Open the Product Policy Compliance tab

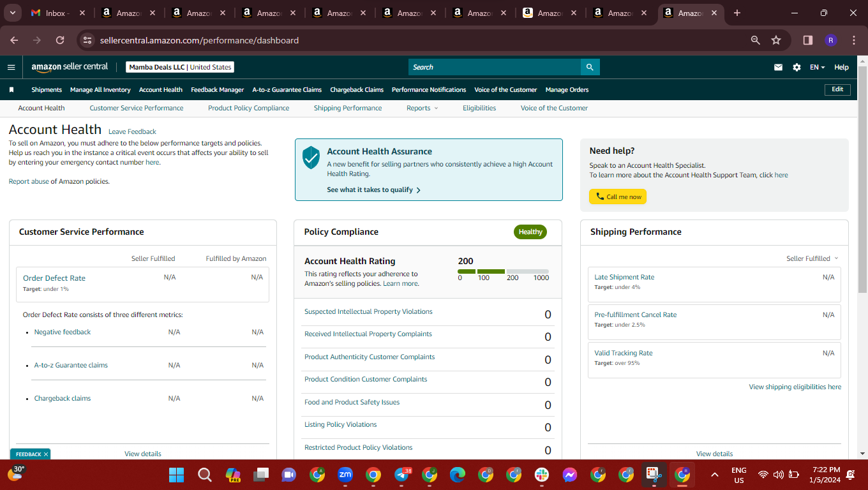[249, 108]
